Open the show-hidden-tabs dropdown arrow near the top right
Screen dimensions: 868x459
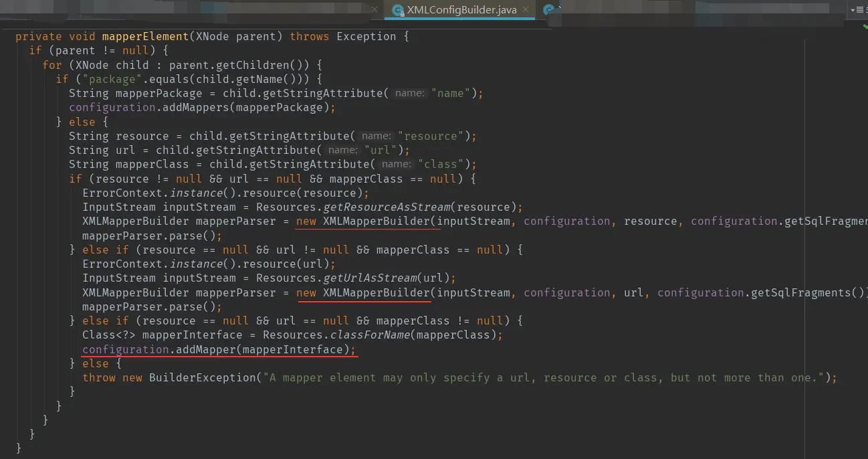[854, 9]
